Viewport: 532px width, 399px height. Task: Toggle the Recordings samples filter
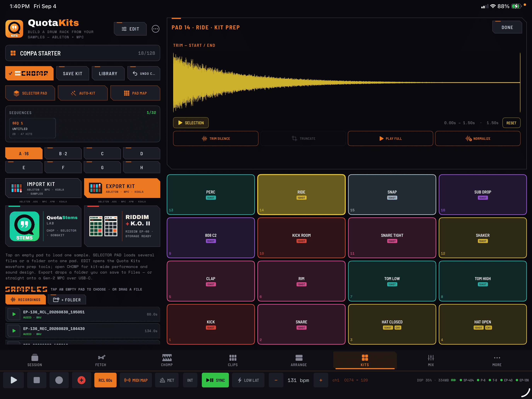pos(26,300)
